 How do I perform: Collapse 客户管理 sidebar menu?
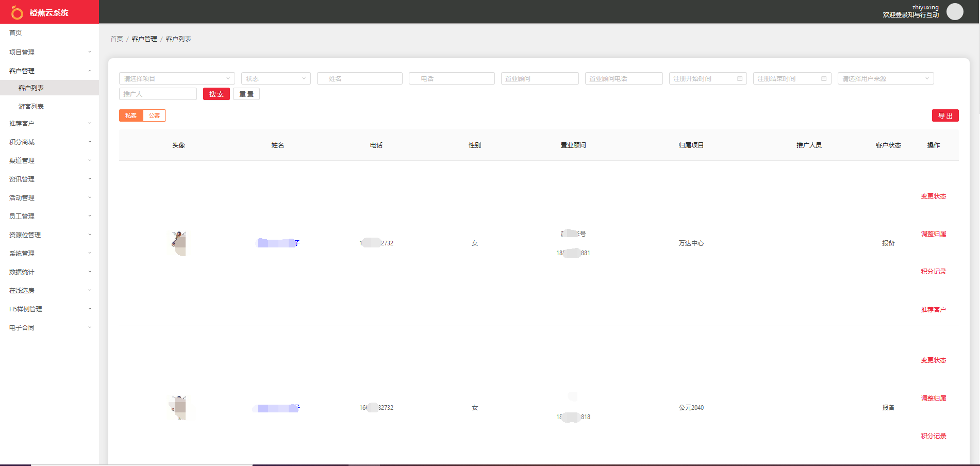point(49,71)
